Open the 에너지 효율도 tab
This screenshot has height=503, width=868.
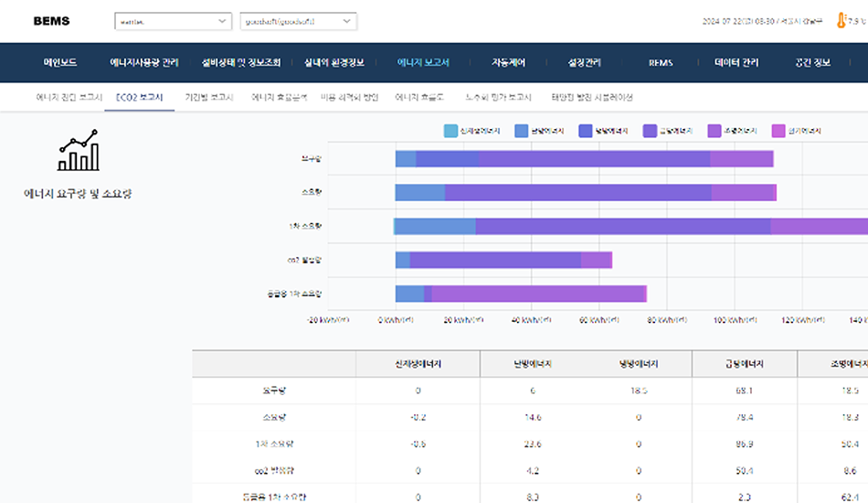coord(419,97)
